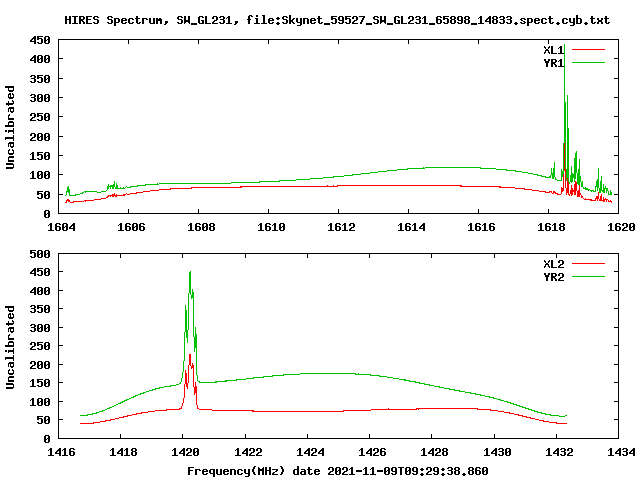
Task: Click the 500 tick on bottom plot y-axis
Action: 40,254
